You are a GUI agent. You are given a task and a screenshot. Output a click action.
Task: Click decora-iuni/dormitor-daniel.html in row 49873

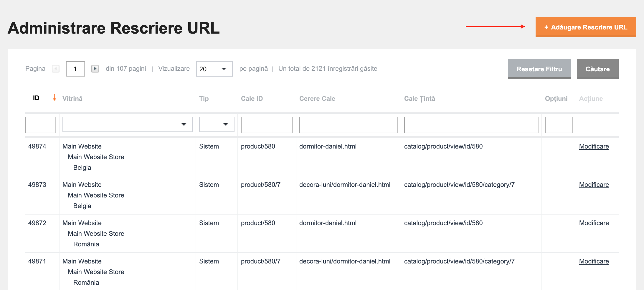click(x=345, y=185)
